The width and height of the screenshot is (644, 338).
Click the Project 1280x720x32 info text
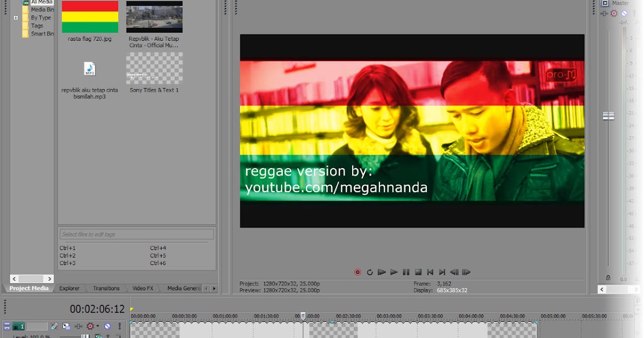coord(280,283)
